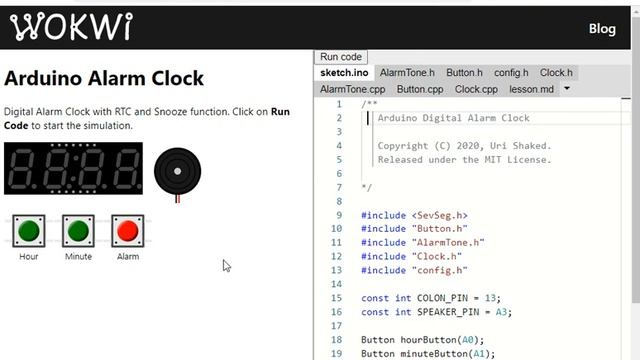Click the page vertical scrollbar thumb
Screen dimensions: 640x360
[636, 159]
